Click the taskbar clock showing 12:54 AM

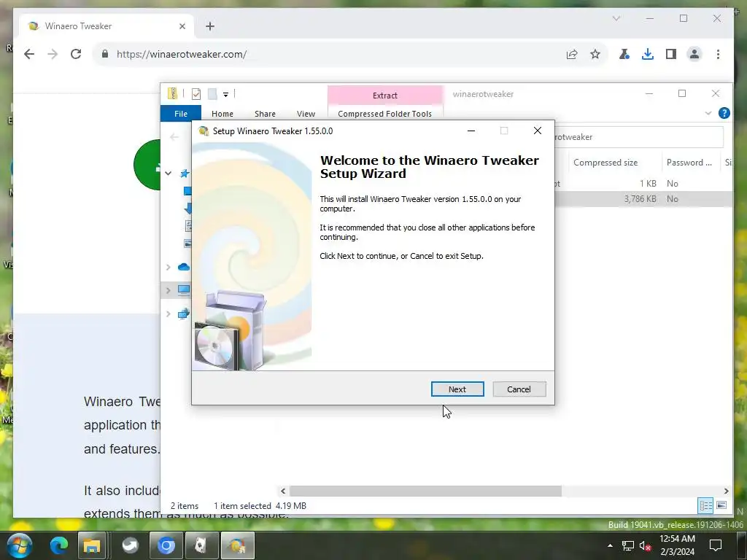click(x=677, y=545)
